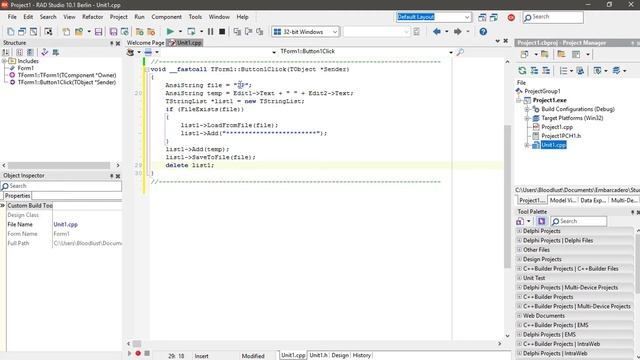The height and width of the screenshot is (360, 640).
Task: Switch to Model View tab in Project Manager
Action: (562, 200)
